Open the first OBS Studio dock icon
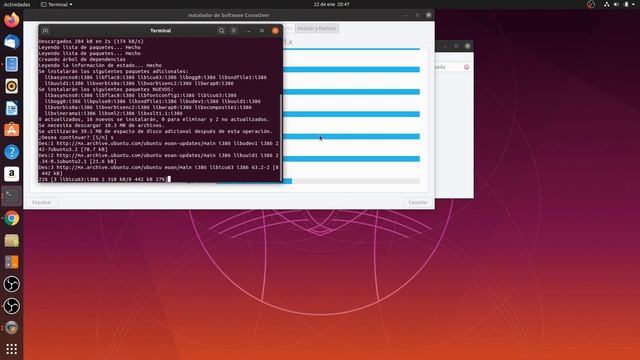 pyautogui.click(x=11, y=284)
